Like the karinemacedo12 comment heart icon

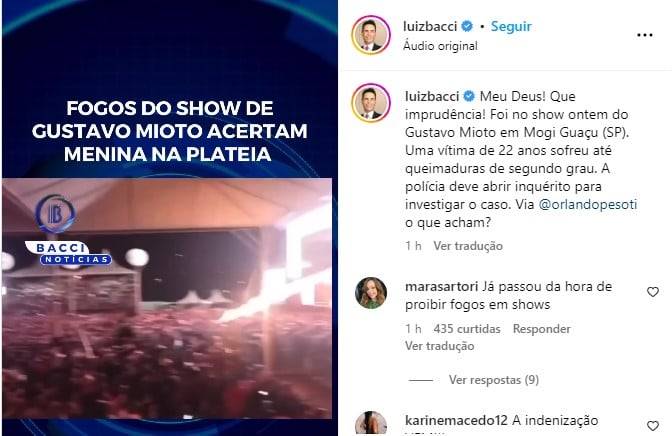click(x=652, y=426)
